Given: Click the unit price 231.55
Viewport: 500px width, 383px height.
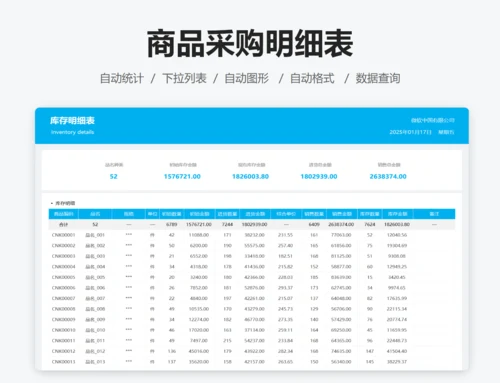Looking at the screenshot, I should point(286,235).
